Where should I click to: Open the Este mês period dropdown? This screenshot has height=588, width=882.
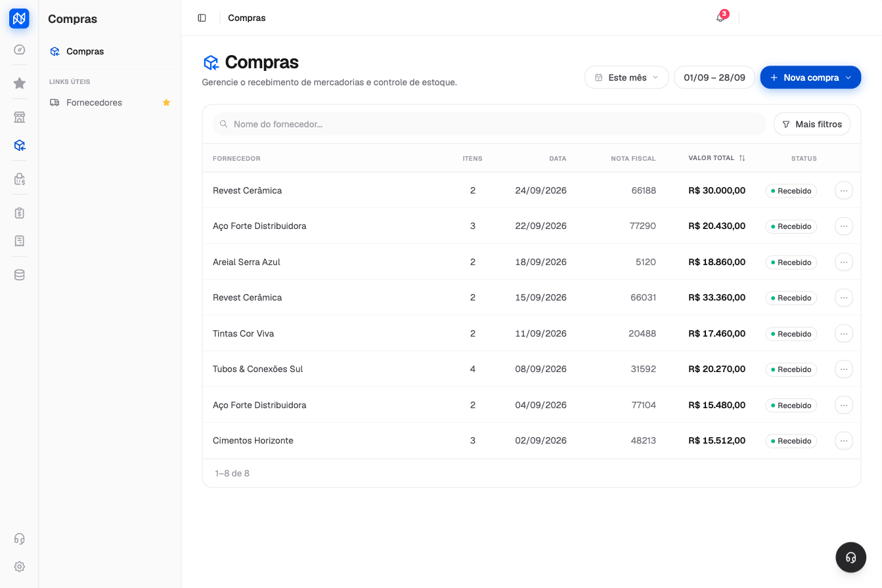pos(627,77)
